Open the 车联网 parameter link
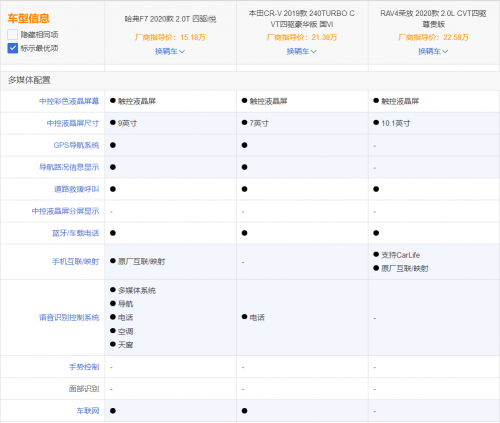 tap(88, 411)
